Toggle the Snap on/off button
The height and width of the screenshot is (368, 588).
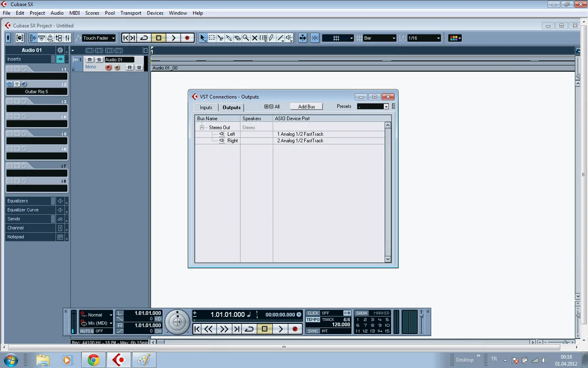click(315, 38)
